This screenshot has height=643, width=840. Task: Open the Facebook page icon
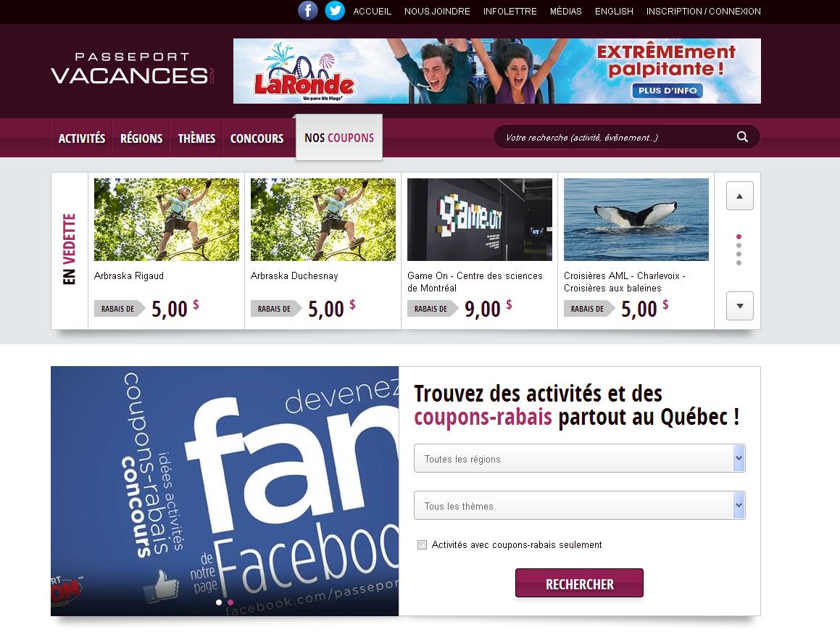click(307, 11)
